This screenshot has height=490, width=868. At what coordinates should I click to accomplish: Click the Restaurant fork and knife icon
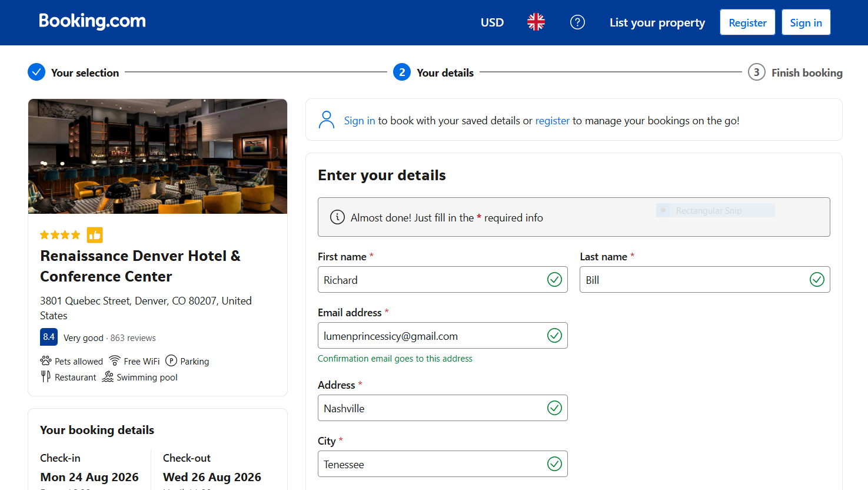click(45, 376)
